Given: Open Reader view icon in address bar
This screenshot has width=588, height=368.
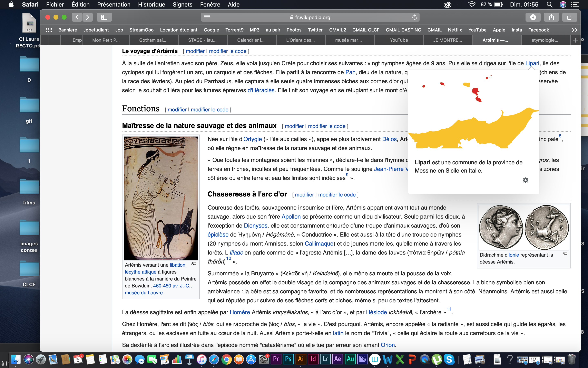Looking at the screenshot, I should coord(207,17).
